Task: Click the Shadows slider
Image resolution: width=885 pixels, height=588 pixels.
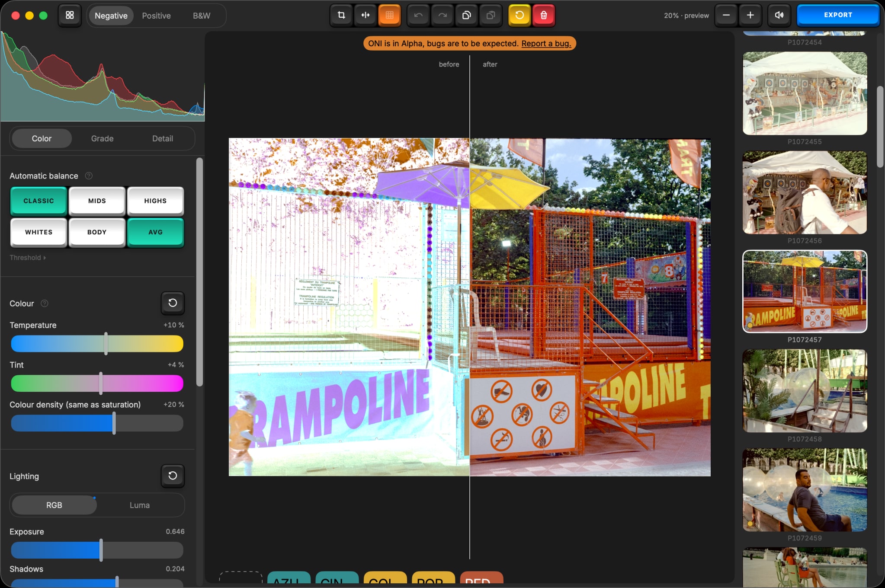Action: tap(97, 583)
